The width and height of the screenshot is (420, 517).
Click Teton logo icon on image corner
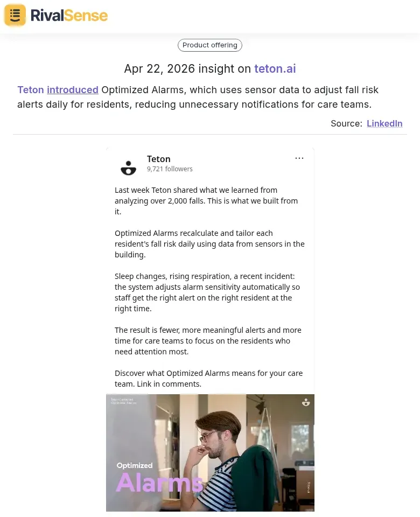tap(306, 402)
